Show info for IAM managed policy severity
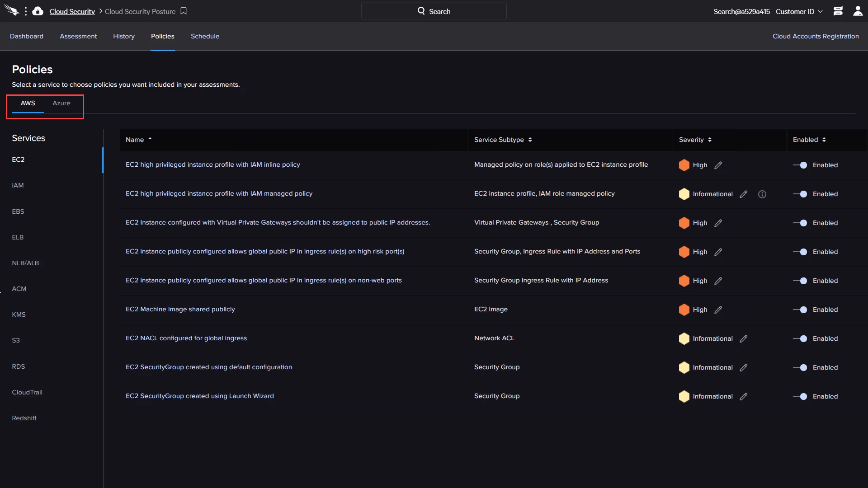868x488 pixels. (762, 194)
